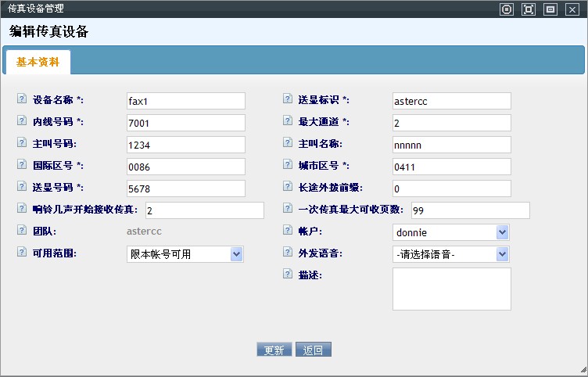
Task: Click help icon beside 设备名称 label
Action: (x=21, y=100)
